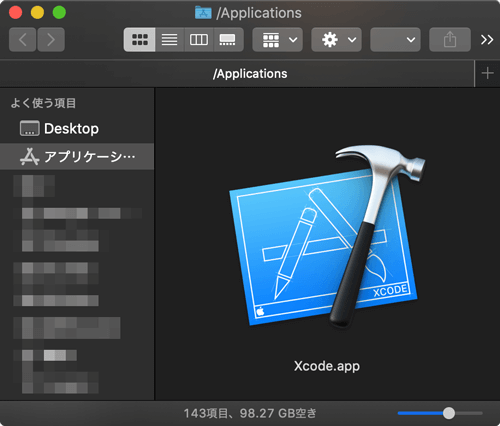Click the Applications folder icon in title bar
Screen dimensions: 500x426
click(203, 13)
